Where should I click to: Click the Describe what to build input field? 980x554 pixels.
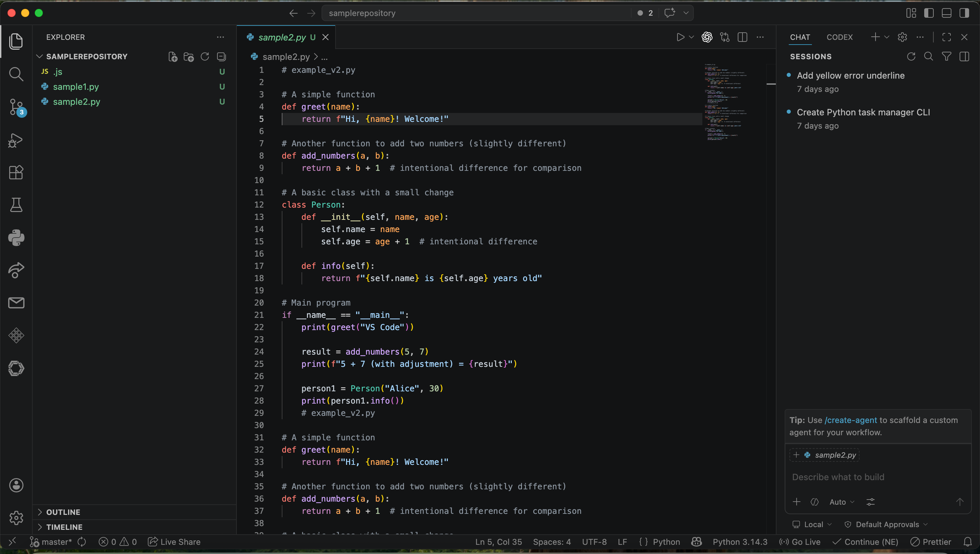[x=877, y=477]
